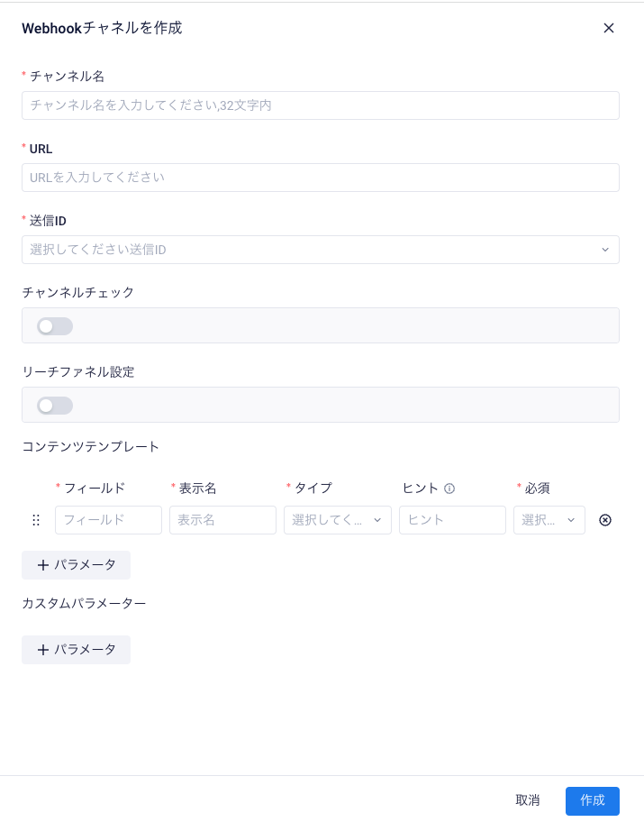Open the 必須 dropdown
The width and height of the screenshot is (644, 822).
[549, 520]
